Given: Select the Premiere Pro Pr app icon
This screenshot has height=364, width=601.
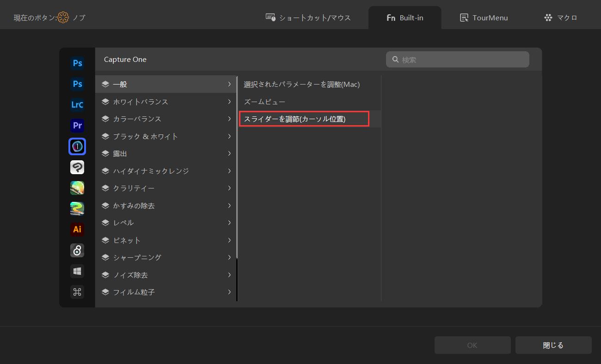Looking at the screenshot, I should (77, 126).
